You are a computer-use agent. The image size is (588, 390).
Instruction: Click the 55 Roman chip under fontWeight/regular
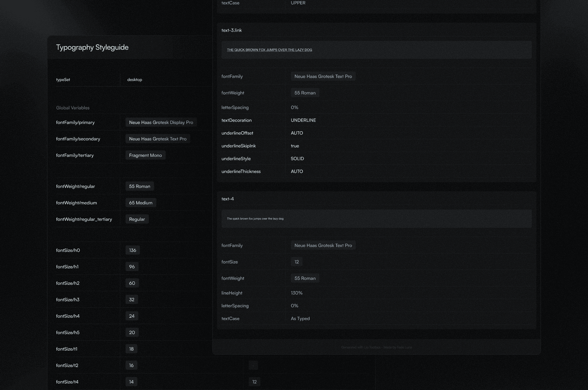(140, 186)
